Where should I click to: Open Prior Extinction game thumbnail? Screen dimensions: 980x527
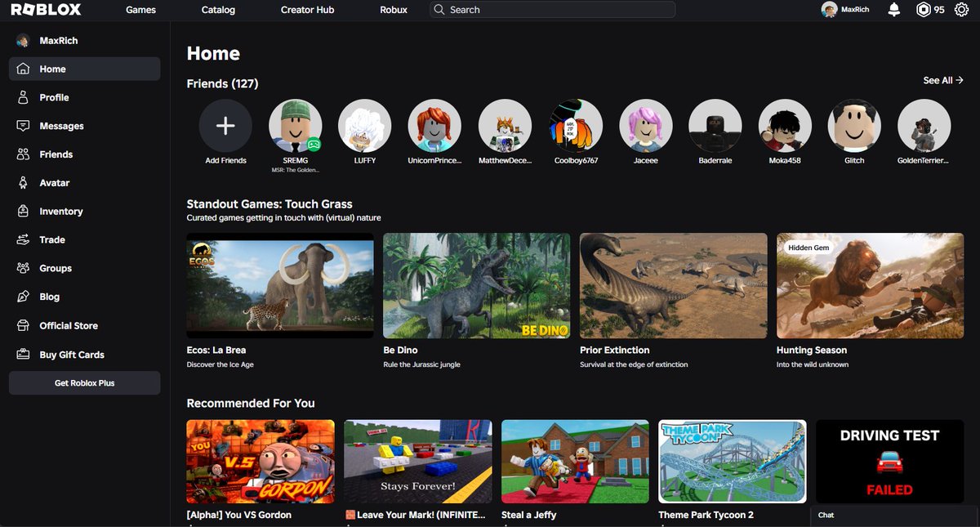click(x=674, y=286)
